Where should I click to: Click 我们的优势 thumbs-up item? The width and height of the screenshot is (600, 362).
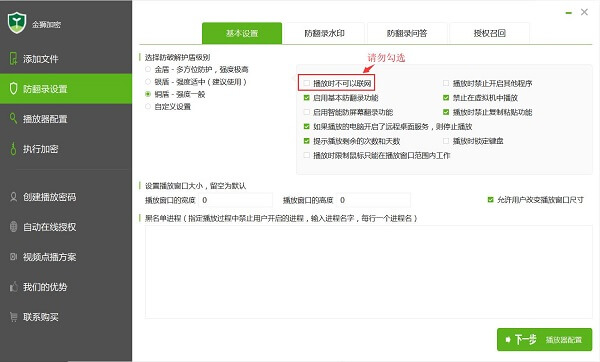(x=66, y=287)
